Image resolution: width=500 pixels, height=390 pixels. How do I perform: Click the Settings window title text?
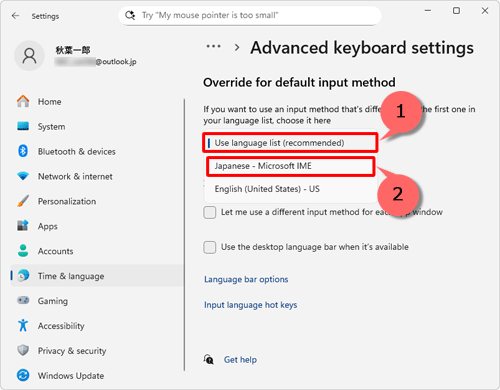point(45,16)
